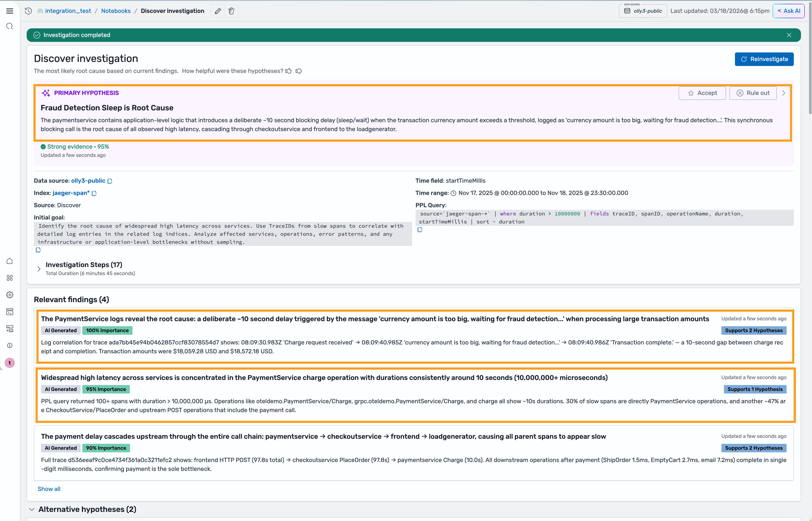Open the recent history clock icon
This screenshot has width=812, height=521.
tap(28, 11)
